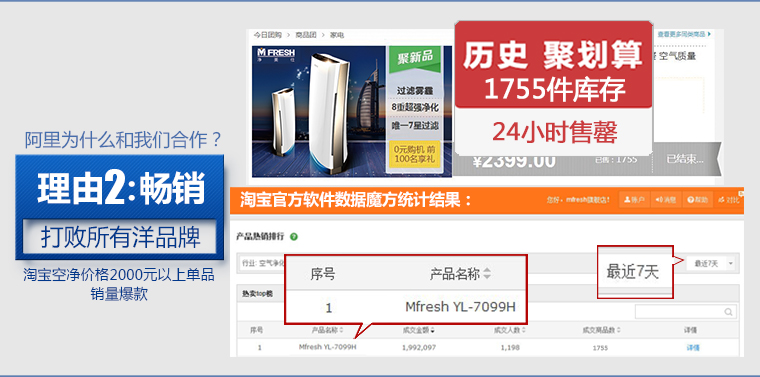Click the blue 详情 link in row

693,347
